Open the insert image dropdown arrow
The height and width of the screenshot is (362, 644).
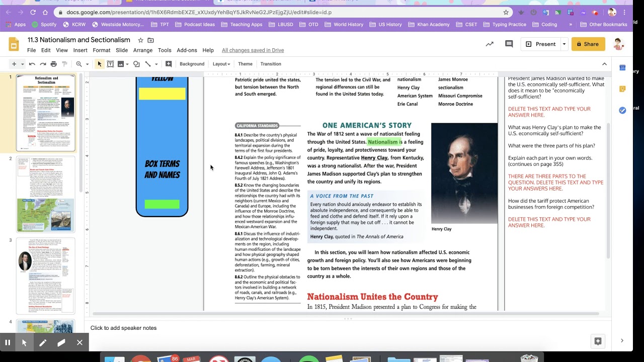click(x=127, y=64)
